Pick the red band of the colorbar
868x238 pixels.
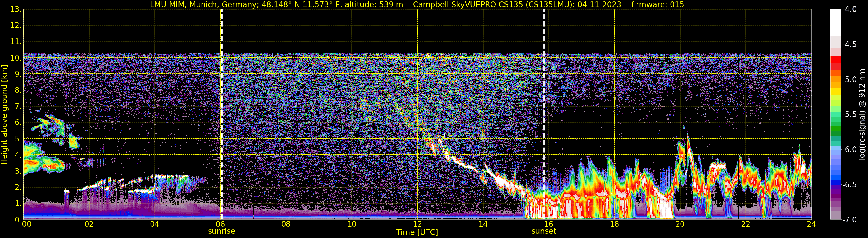835,60
